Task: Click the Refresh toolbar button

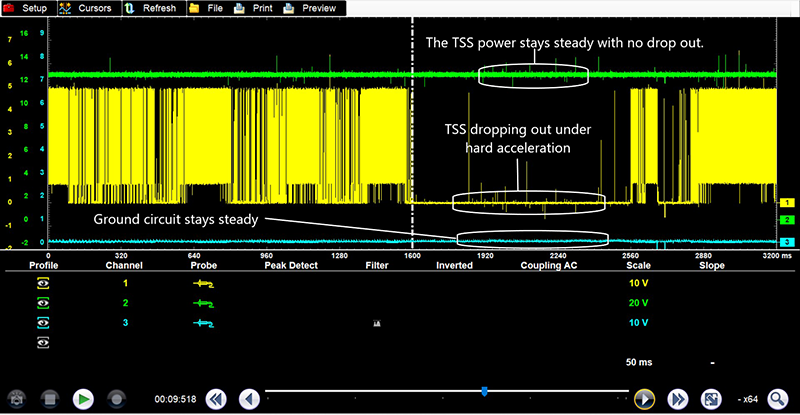Action: (152, 8)
